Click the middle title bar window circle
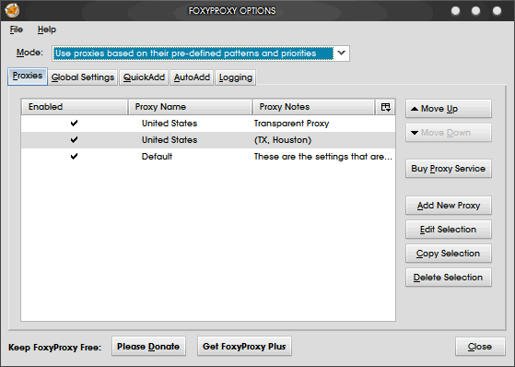515x367 pixels. pyautogui.click(x=476, y=11)
